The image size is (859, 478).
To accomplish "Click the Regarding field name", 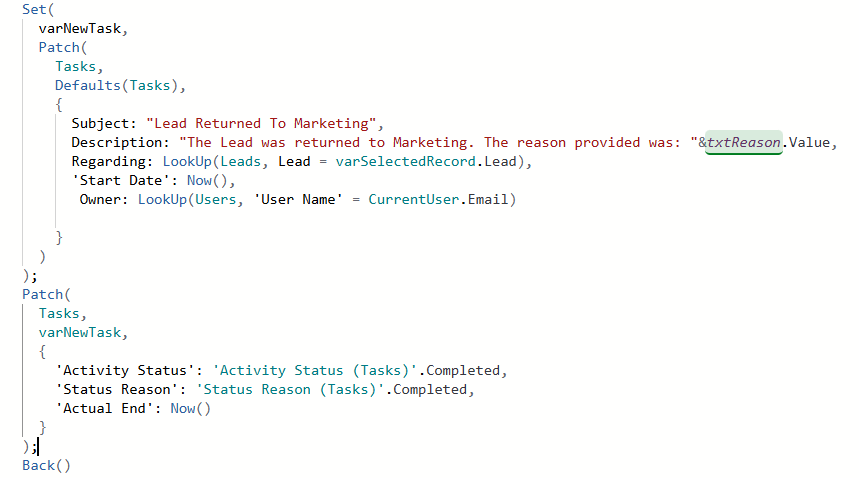I will pyautogui.click(x=108, y=162).
